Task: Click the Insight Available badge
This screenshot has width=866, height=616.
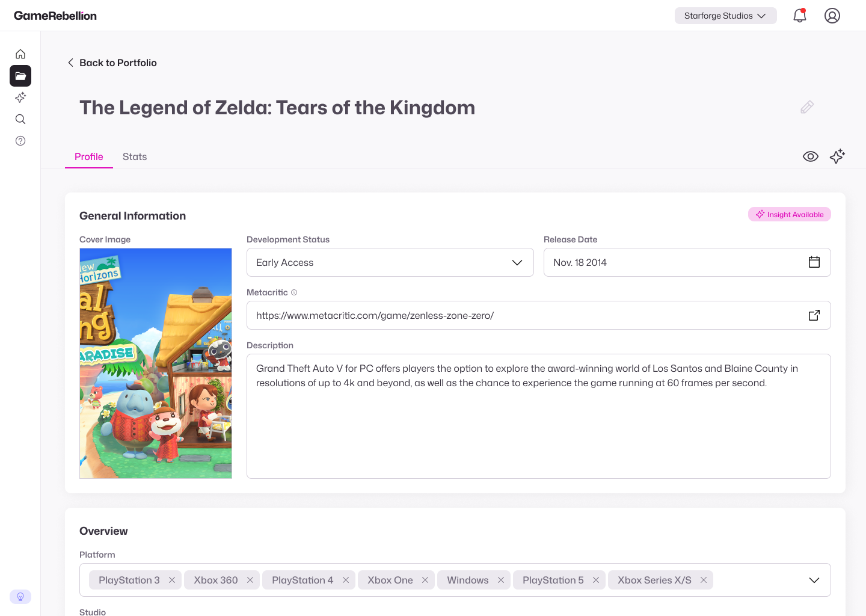Action: (790, 214)
